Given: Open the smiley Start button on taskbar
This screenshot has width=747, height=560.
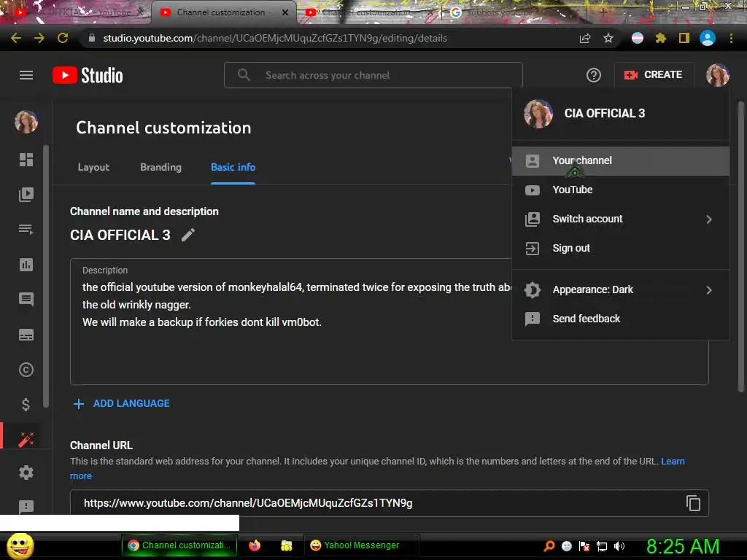Looking at the screenshot, I should point(20,545).
